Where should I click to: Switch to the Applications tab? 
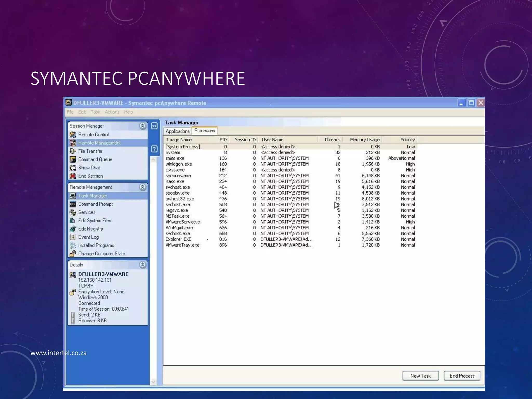(177, 131)
